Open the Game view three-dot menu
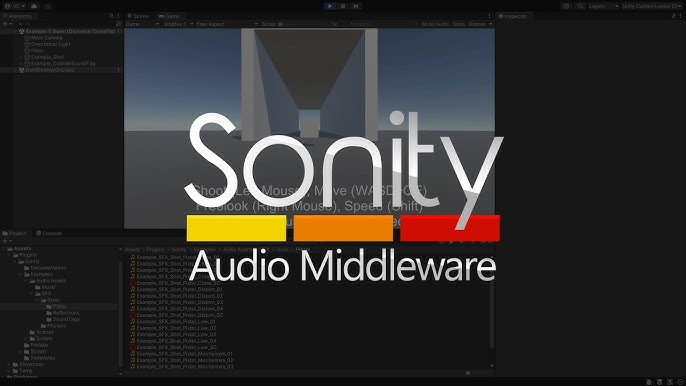Image resolution: width=686 pixels, height=386 pixels. (489, 16)
